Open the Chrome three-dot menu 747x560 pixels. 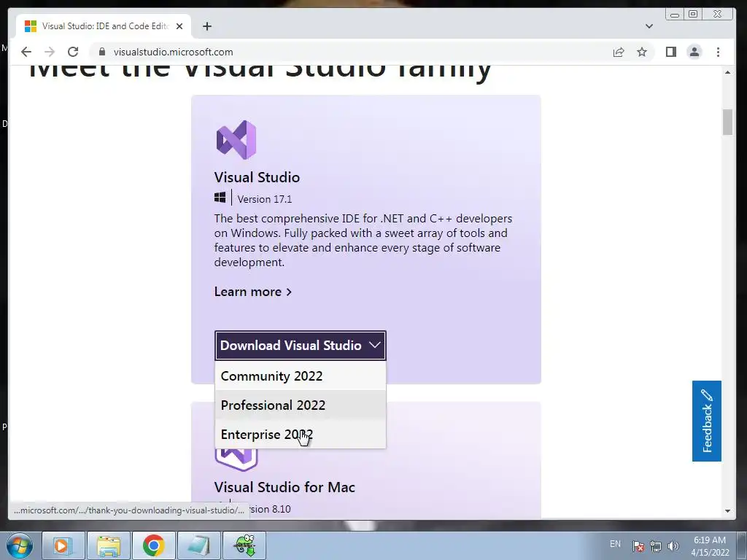(718, 52)
